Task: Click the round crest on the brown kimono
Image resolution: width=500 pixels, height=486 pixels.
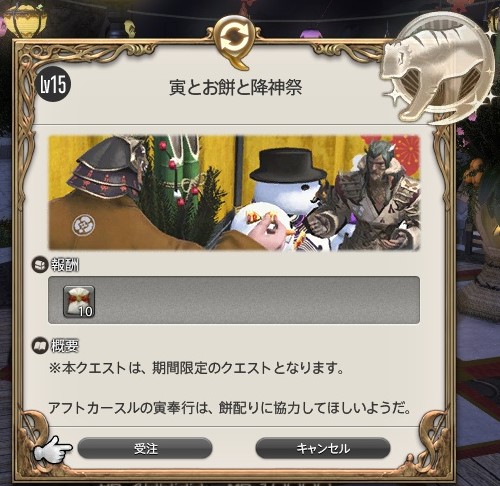Action: coord(84,225)
